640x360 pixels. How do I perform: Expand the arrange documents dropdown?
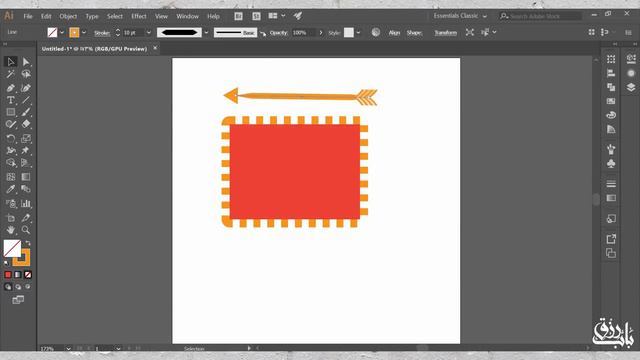[283, 16]
